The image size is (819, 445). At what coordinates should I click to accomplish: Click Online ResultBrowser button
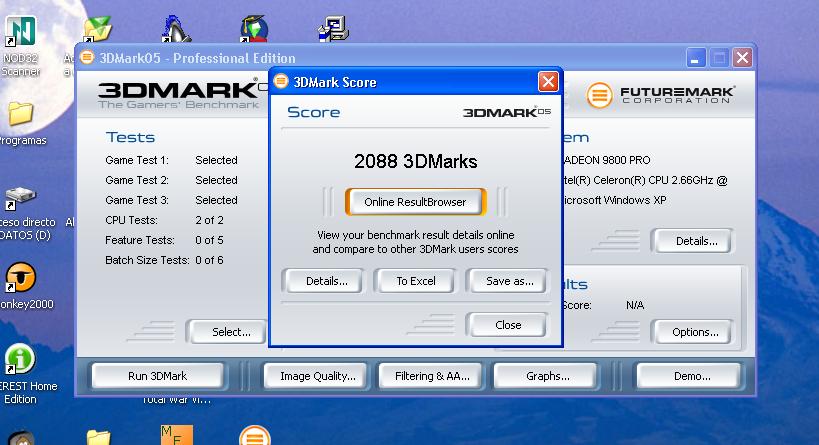[415, 202]
